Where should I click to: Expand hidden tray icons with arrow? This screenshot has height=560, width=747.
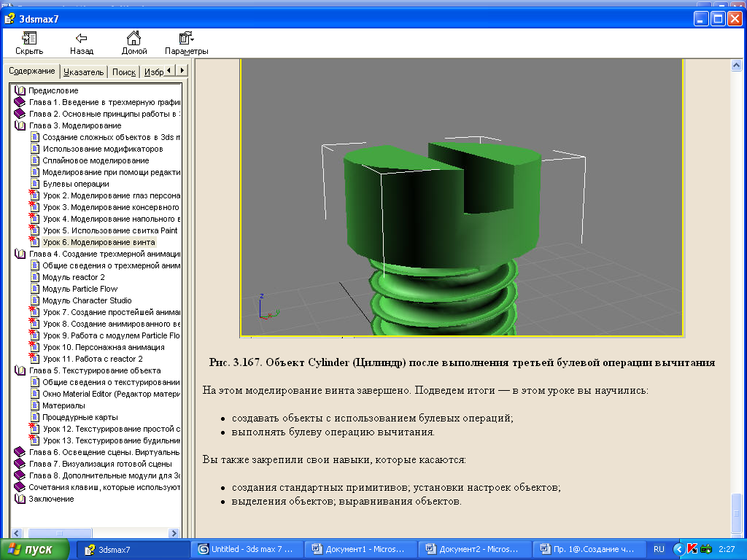coord(679,549)
